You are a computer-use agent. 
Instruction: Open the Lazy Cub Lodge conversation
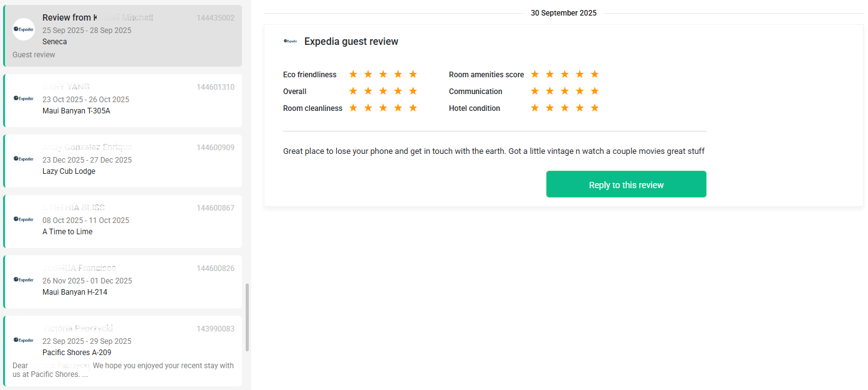[x=122, y=161]
